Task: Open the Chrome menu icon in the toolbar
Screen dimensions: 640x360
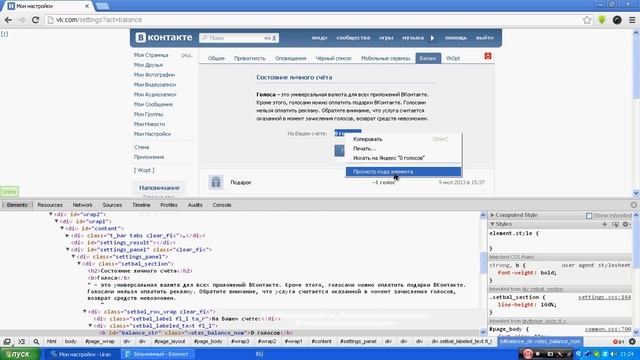Action: click(x=632, y=20)
